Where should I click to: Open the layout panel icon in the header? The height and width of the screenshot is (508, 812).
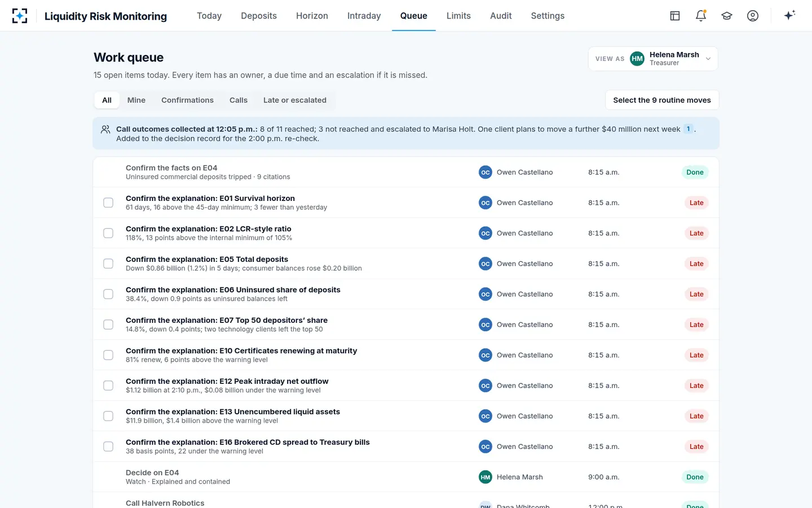coord(675,16)
